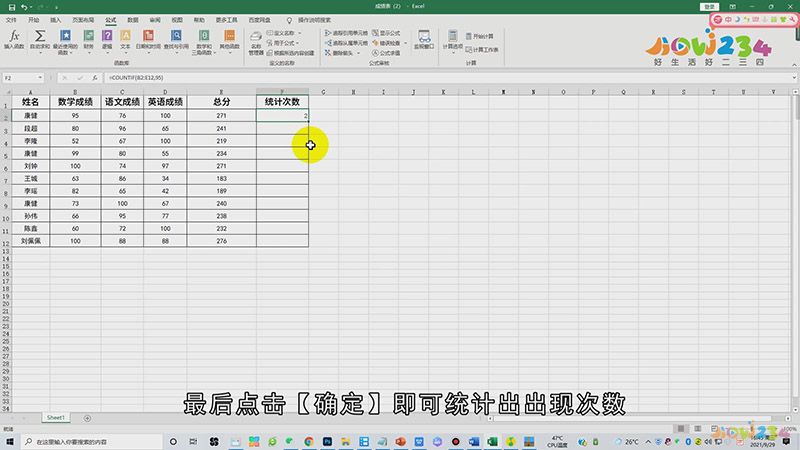Switch to Normal view in status bar

click(681, 429)
